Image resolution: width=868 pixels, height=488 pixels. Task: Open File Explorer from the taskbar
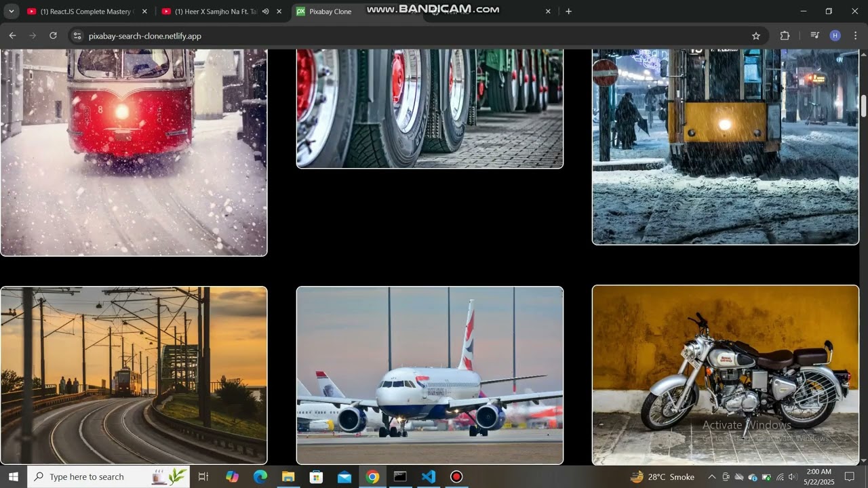288,476
